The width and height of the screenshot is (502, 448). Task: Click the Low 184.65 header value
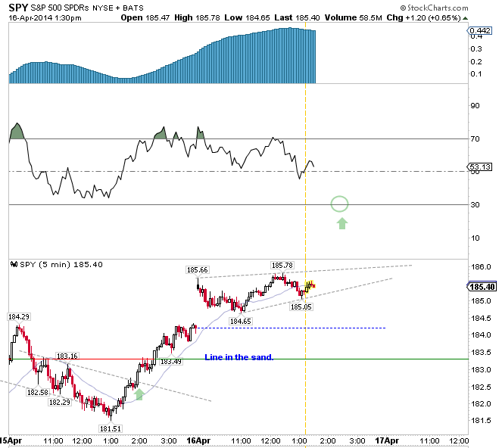pos(247,18)
